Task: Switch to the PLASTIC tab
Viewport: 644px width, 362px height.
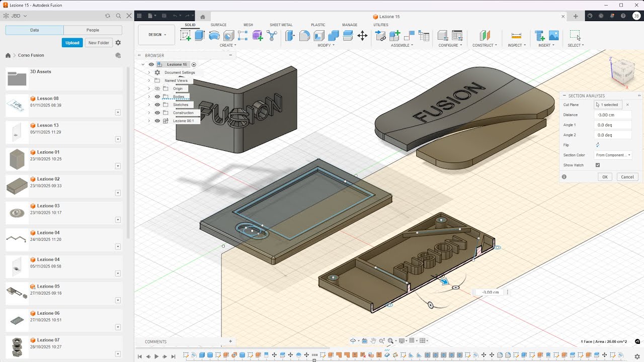Action: coord(318,25)
